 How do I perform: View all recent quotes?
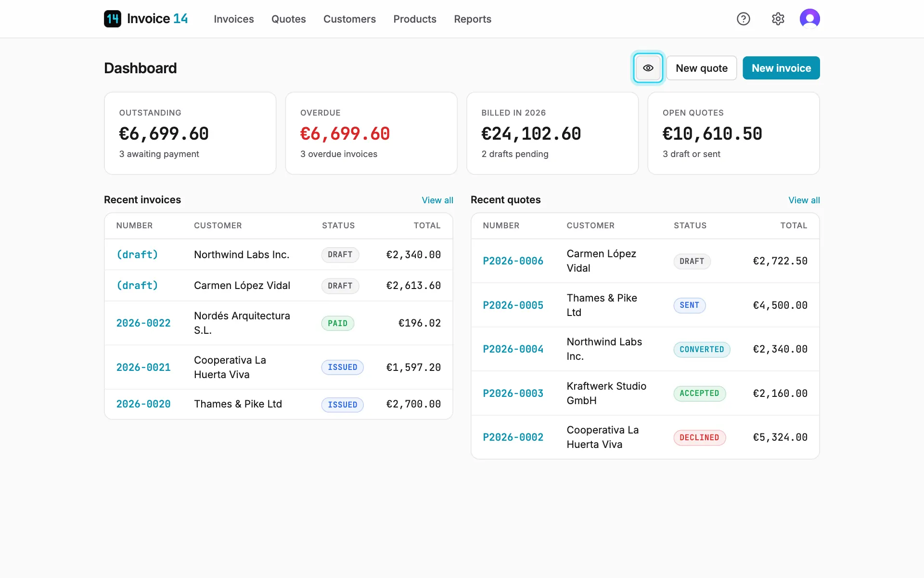click(804, 200)
